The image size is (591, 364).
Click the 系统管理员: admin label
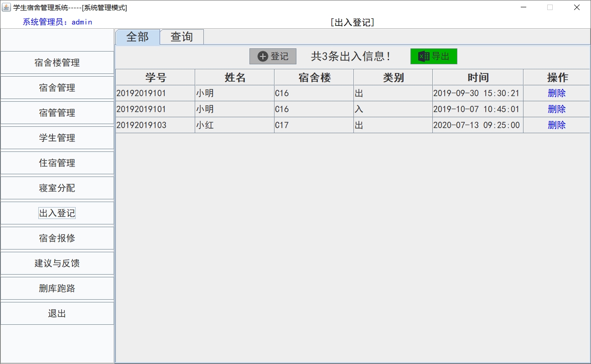click(57, 22)
